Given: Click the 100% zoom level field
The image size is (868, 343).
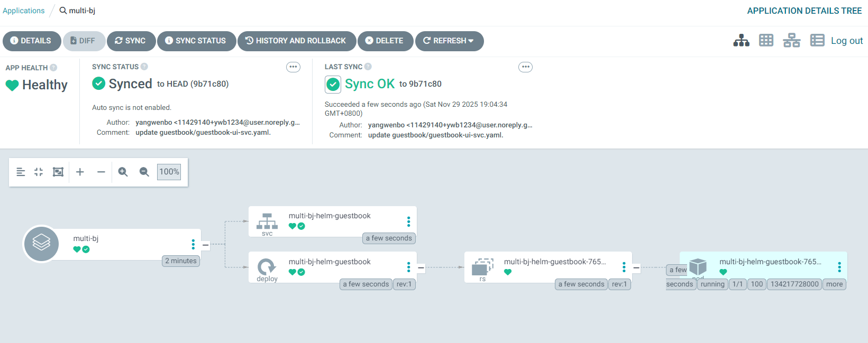Looking at the screenshot, I should pyautogui.click(x=169, y=172).
